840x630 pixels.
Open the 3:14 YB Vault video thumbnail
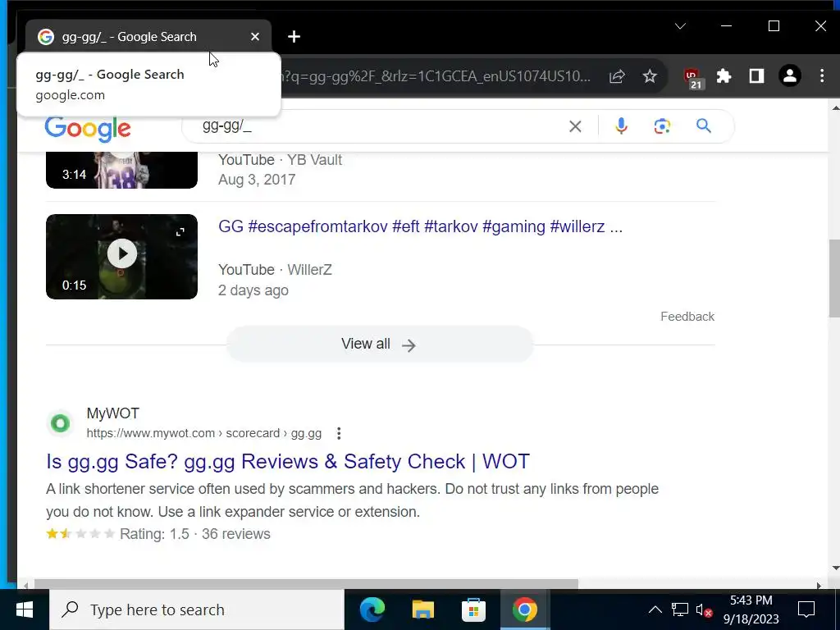(x=121, y=171)
